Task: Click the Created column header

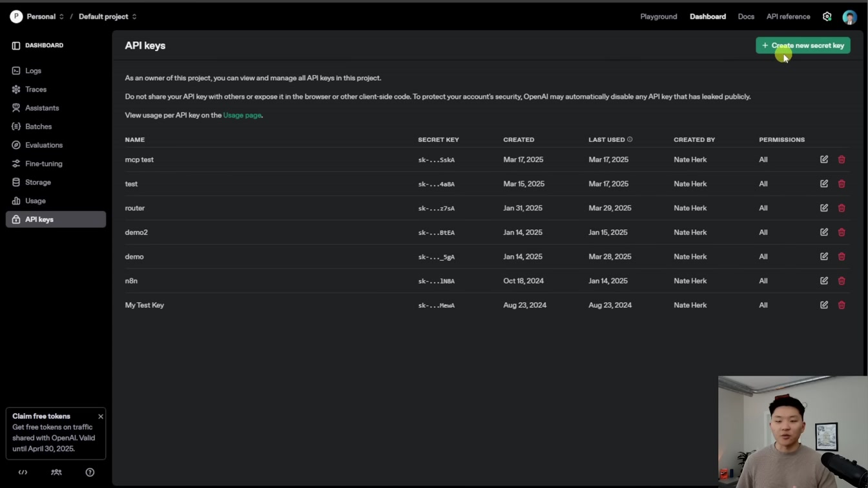Action: click(x=519, y=139)
